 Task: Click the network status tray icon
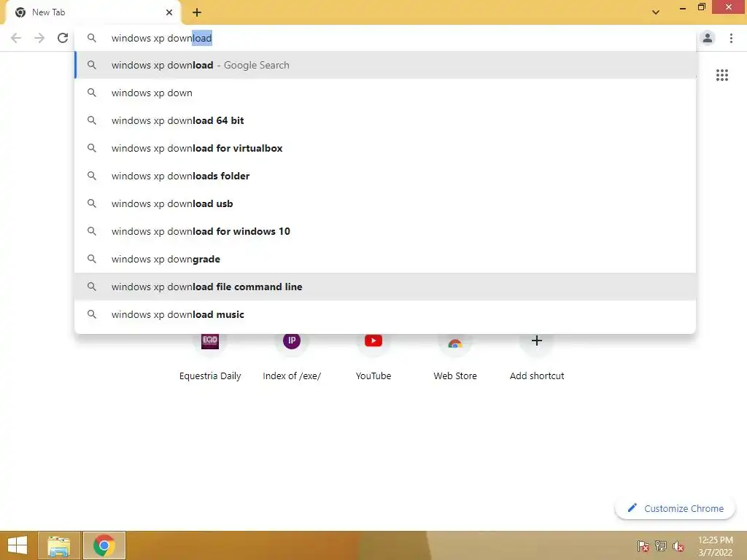click(660, 545)
